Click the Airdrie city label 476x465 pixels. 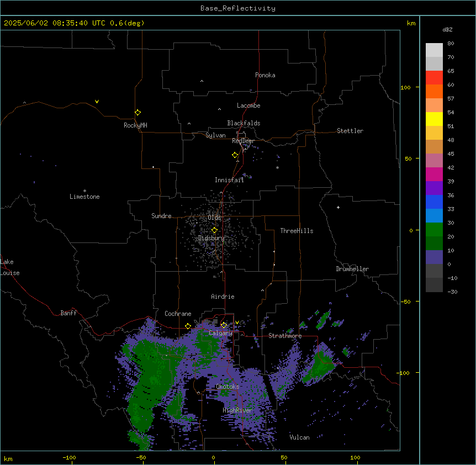pyautogui.click(x=223, y=297)
